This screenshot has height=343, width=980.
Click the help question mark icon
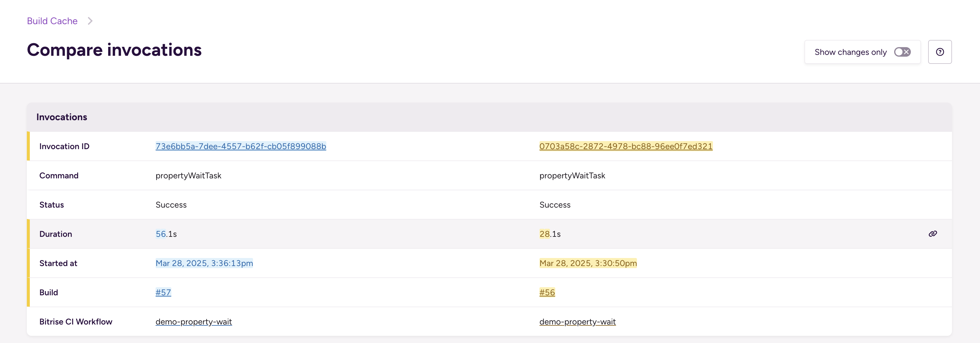tap(940, 52)
